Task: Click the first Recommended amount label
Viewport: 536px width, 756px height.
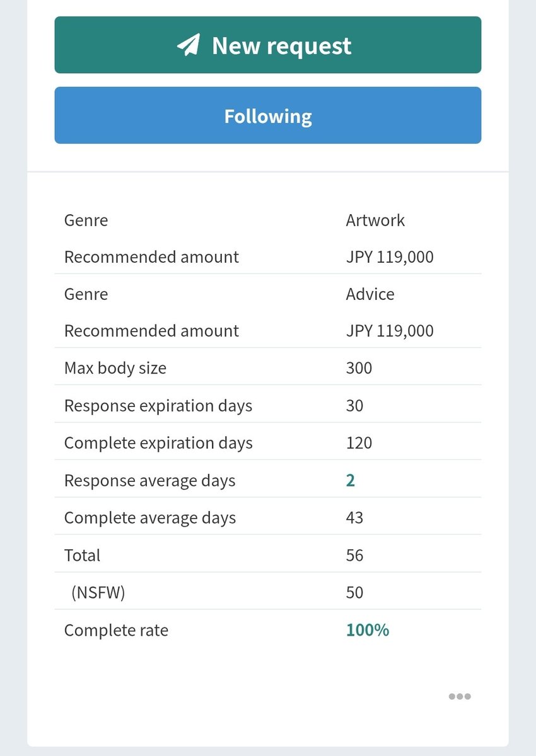Action: [x=151, y=257]
